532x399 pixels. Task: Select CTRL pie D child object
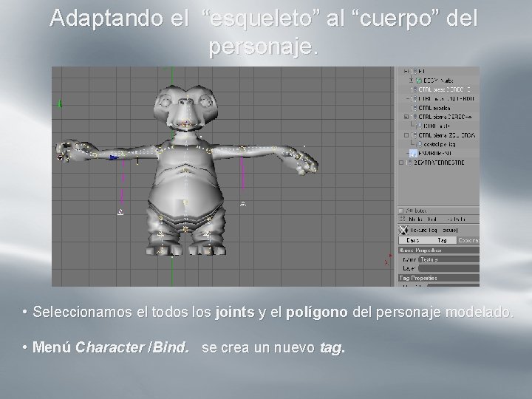pos(436,126)
